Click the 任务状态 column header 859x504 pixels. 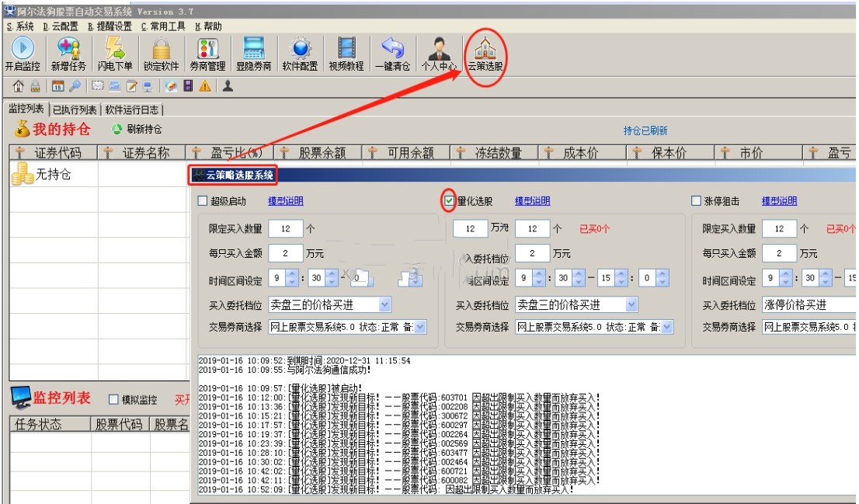50,424
